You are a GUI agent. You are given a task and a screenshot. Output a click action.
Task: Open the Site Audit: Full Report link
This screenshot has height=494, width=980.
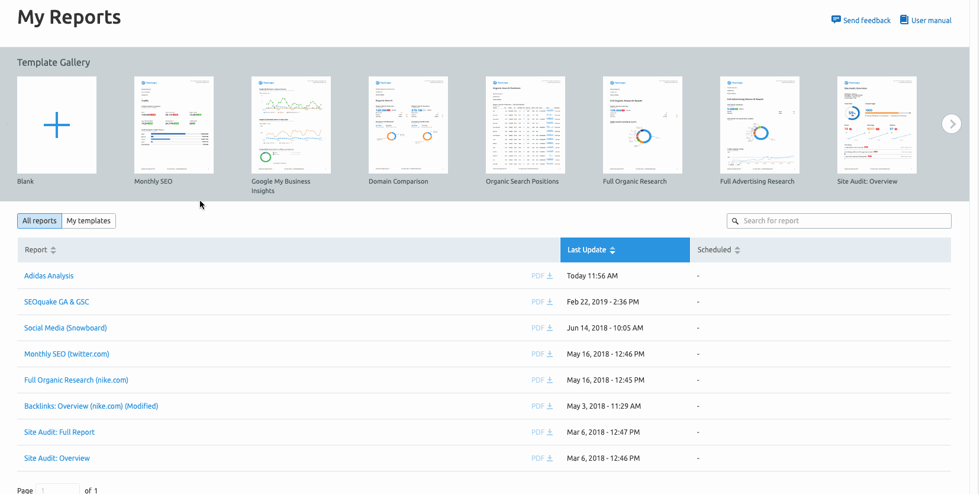pos(59,432)
